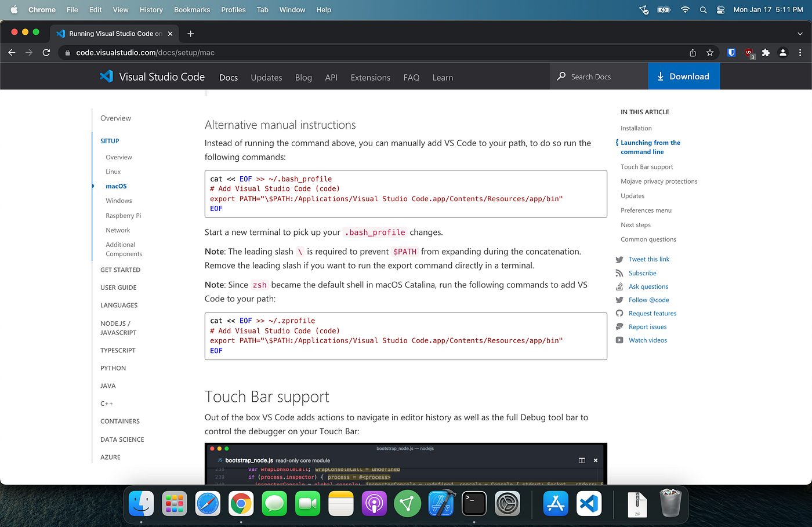
Task: Click the Chrome extensions puzzle piece icon
Action: (766, 52)
